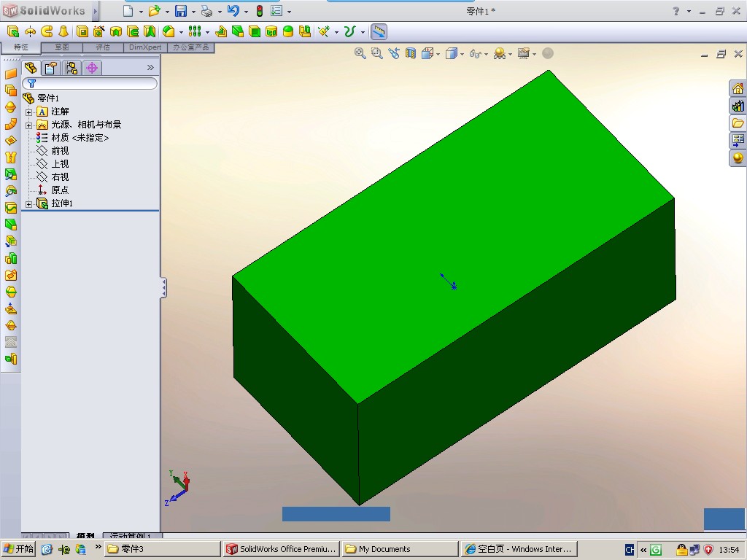Open the Linear Pattern dropdown arrow
Viewport: 747px width, 560px height.
pyautogui.click(x=207, y=32)
